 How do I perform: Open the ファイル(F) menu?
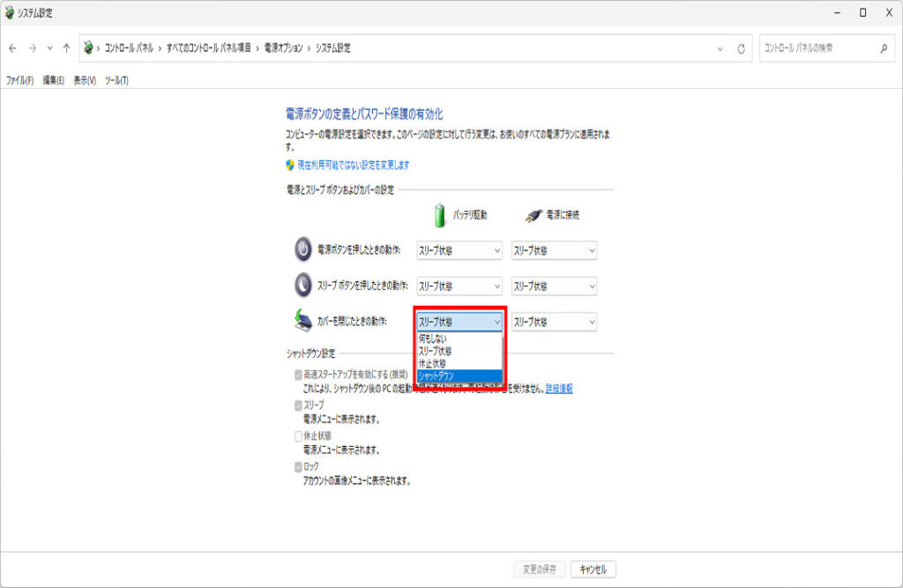(19, 80)
